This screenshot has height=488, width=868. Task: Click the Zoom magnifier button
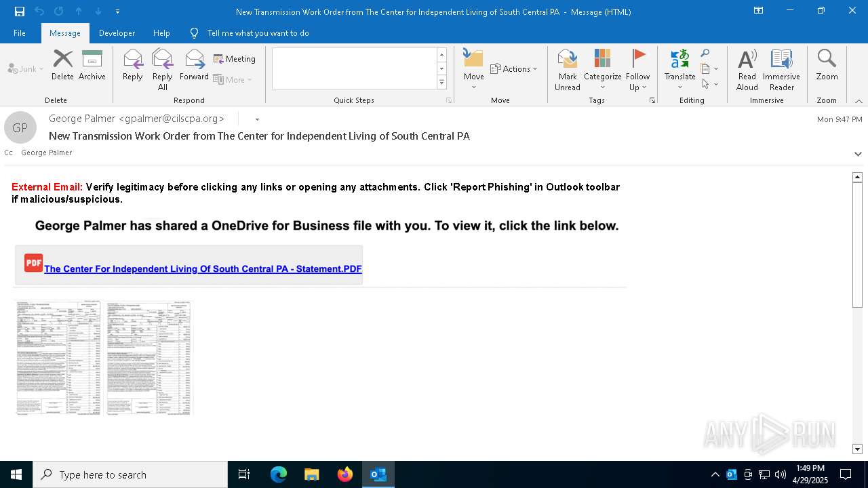point(827,65)
